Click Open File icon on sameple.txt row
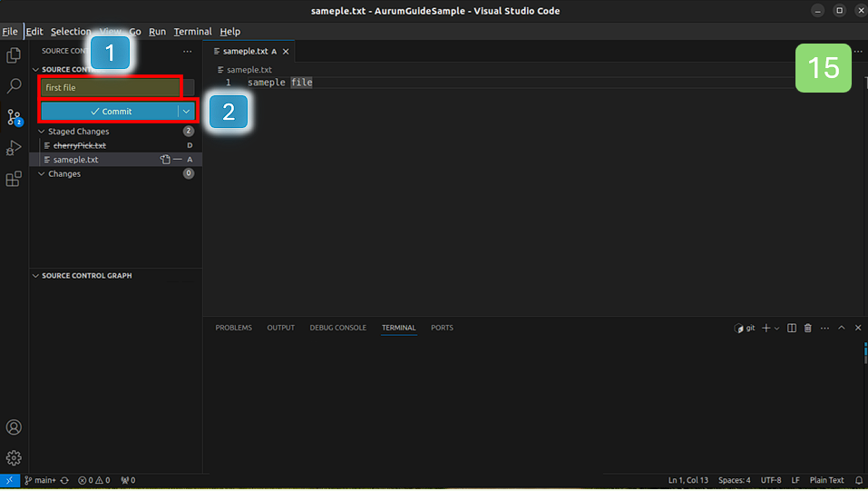 [x=165, y=160]
